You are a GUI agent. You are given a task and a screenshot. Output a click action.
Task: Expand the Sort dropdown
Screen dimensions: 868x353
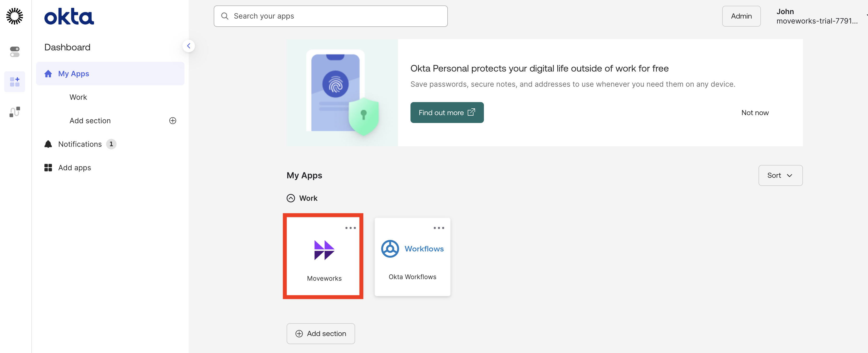pyautogui.click(x=780, y=175)
